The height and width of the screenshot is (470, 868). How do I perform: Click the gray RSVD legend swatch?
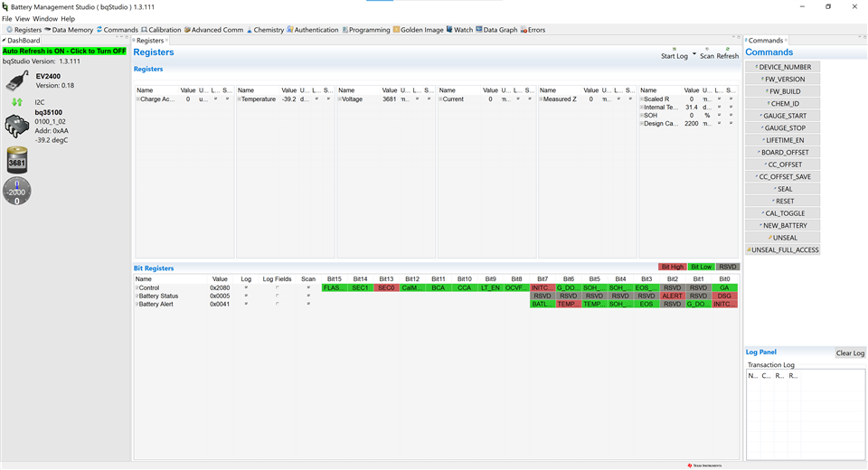point(727,267)
